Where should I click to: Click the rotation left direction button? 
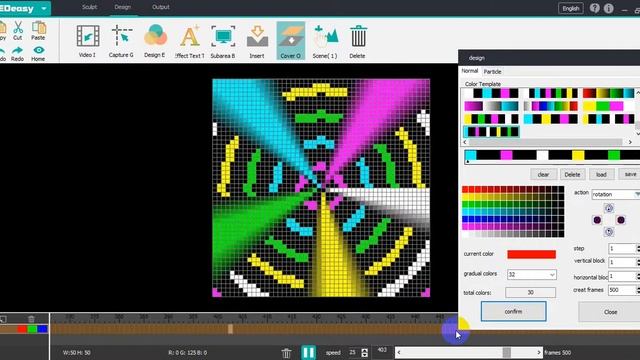597,220
